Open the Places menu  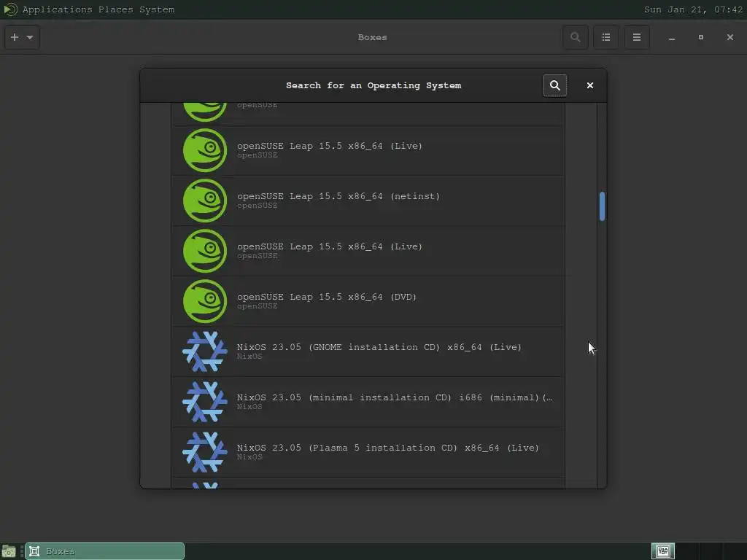click(x=116, y=9)
